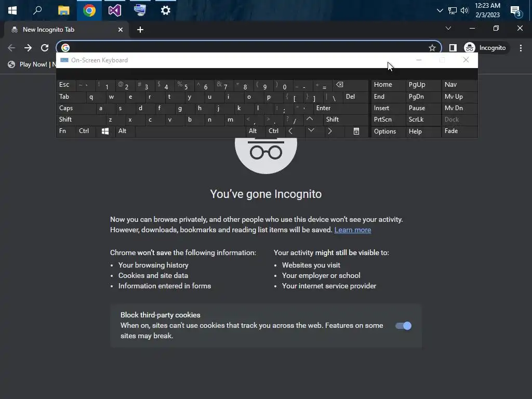Turn off Block third-party cookies
The width and height of the screenshot is (532, 399).
click(403, 326)
